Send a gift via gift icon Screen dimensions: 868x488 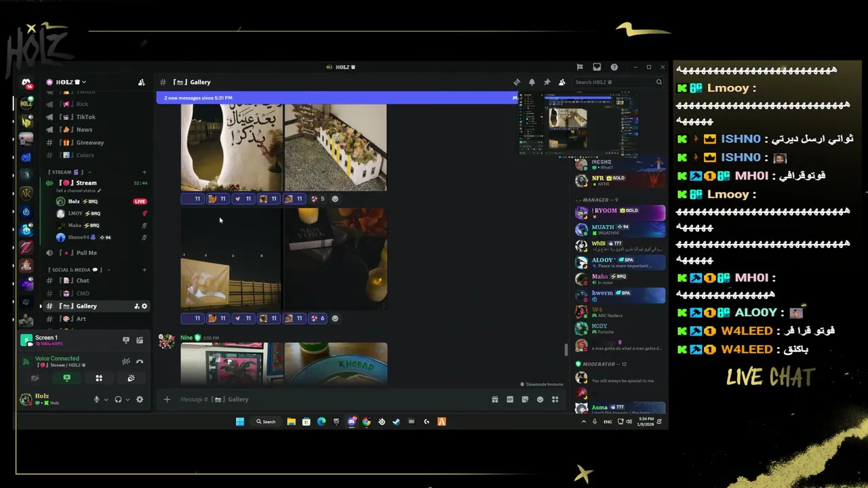tap(495, 399)
